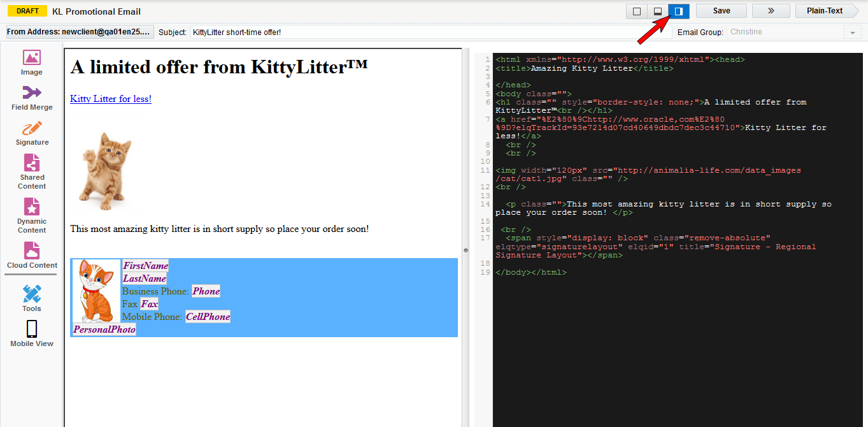868x427 pixels.
Task: Click the signaturelayout span code line
Action: (655, 247)
